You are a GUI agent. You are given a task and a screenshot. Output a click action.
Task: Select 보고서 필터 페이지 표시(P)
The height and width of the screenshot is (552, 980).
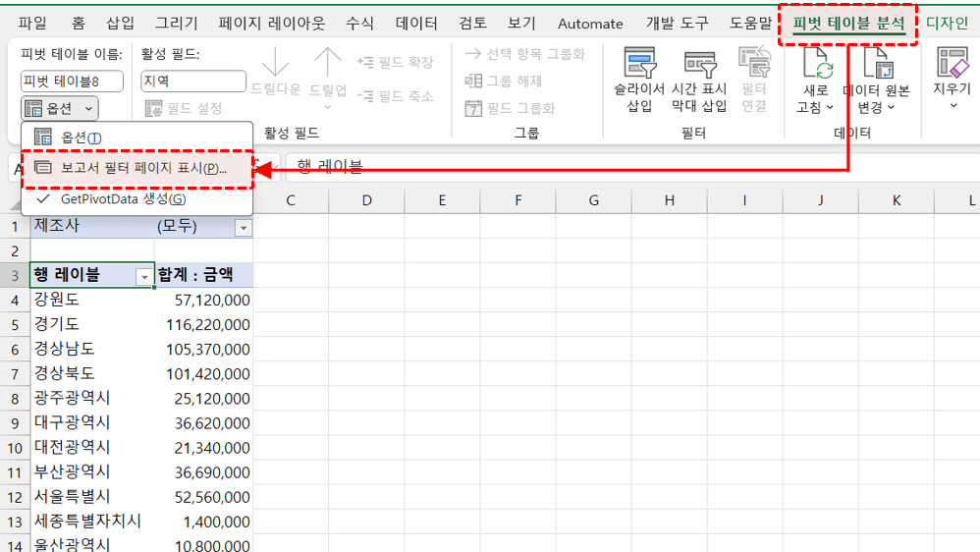[x=136, y=168]
